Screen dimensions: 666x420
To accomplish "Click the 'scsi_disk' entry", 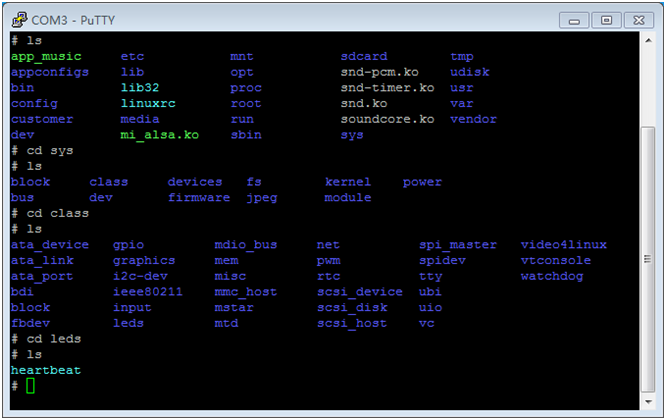I will [352, 307].
